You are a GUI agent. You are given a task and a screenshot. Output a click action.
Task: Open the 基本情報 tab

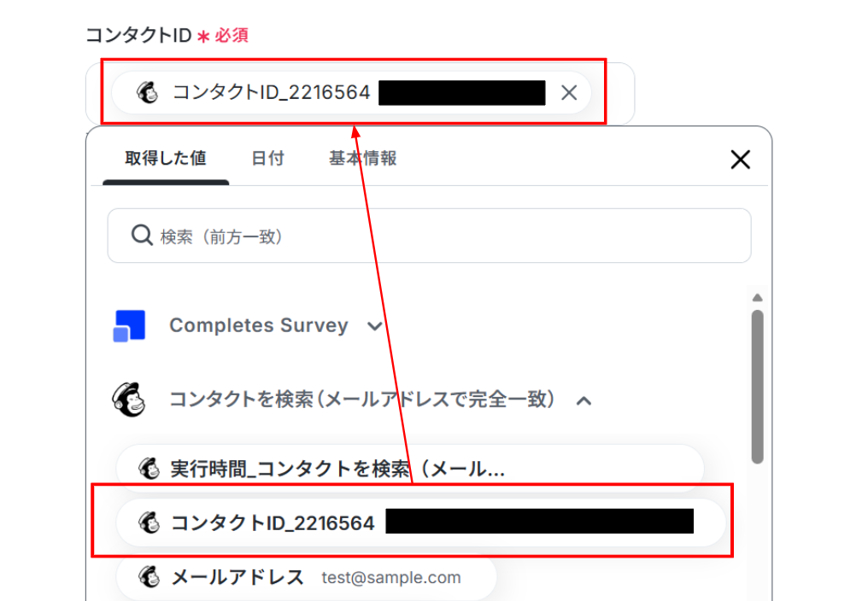(x=362, y=159)
